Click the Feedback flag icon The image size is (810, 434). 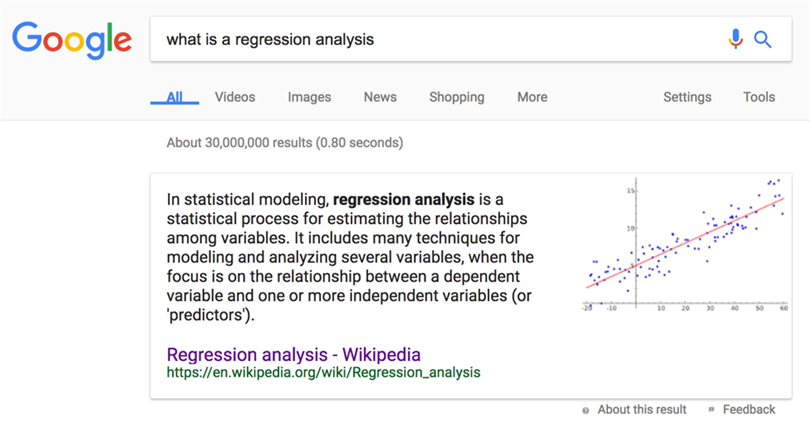click(x=711, y=410)
